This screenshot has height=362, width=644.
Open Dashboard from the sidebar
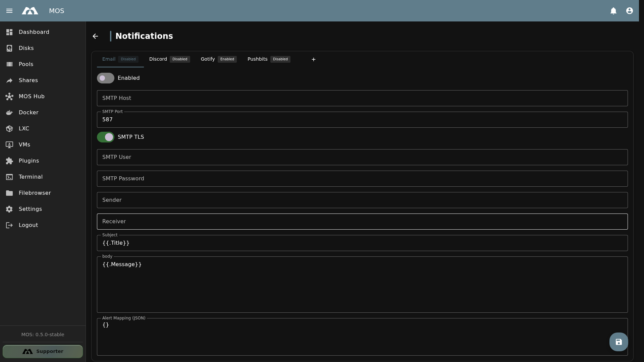click(x=43, y=32)
